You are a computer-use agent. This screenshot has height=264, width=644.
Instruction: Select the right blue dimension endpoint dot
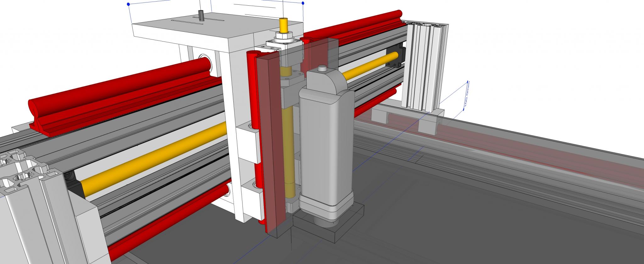point(303,3)
